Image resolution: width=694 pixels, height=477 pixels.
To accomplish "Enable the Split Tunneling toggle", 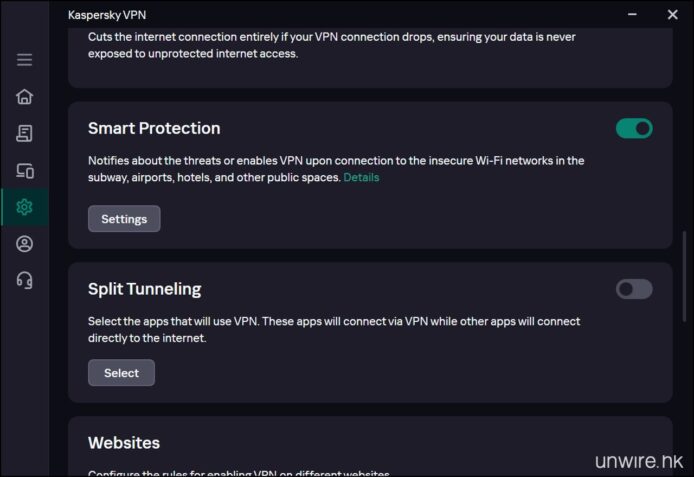I will tap(634, 289).
